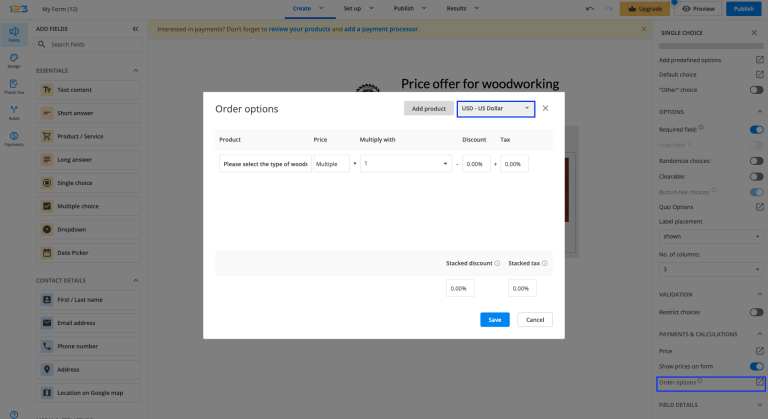Click the Stacked tax percentage field

pyautogui.click(x=522, y=288)
